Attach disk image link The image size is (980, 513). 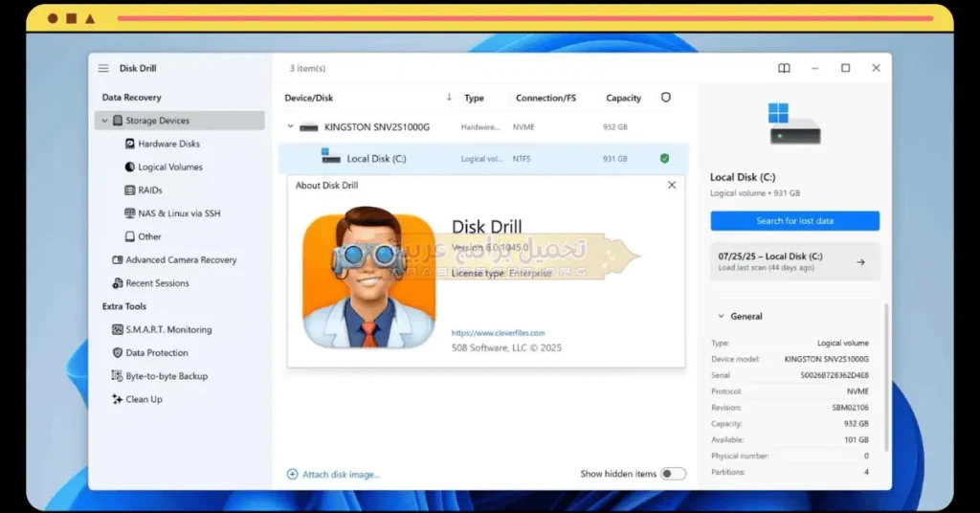(x=341, y=475)
